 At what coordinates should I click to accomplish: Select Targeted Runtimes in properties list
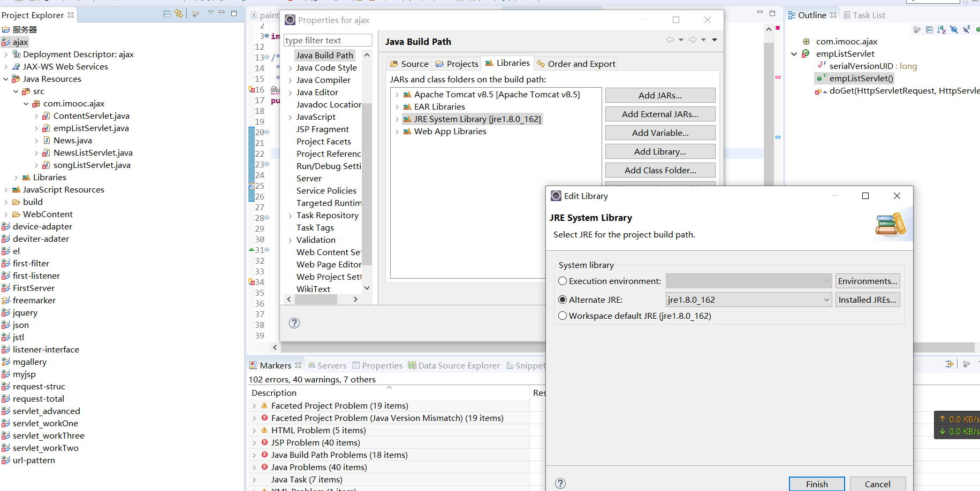click(x=329, y=203)
